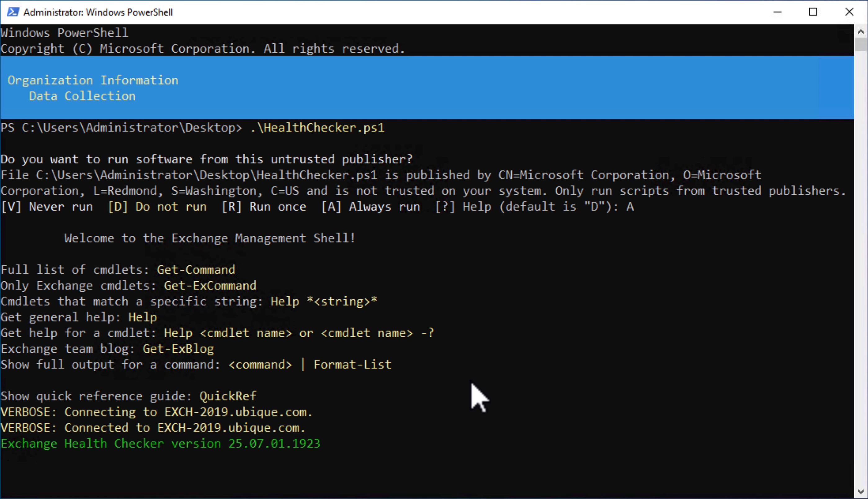Image resolution: width=868 pixels, height=499 pixels.
Task: Click the '[V] Never run' option text
Action: pos(47,207)
